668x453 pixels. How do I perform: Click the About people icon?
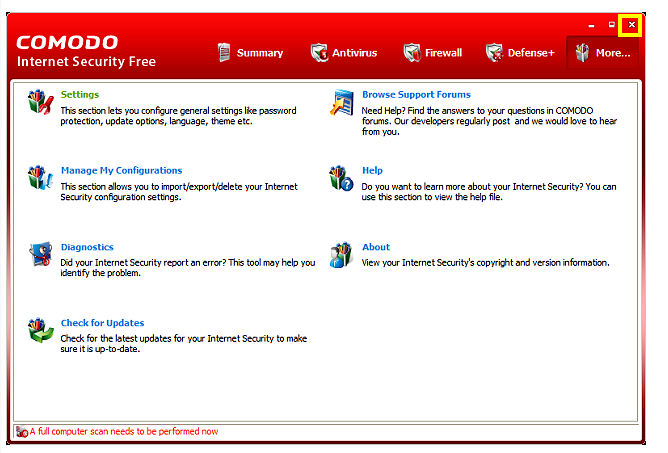[341, 254]
